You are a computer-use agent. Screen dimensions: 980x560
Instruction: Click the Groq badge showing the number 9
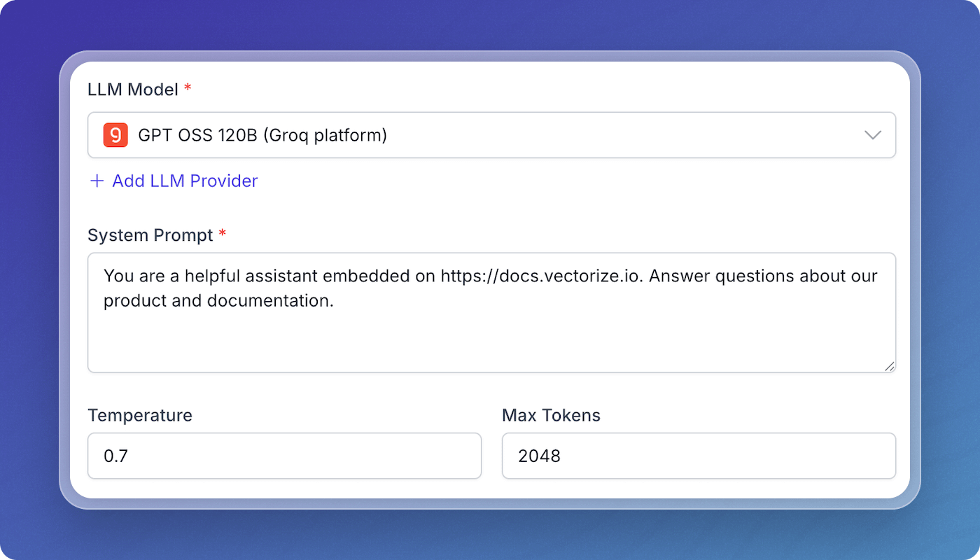click(115, 134)
